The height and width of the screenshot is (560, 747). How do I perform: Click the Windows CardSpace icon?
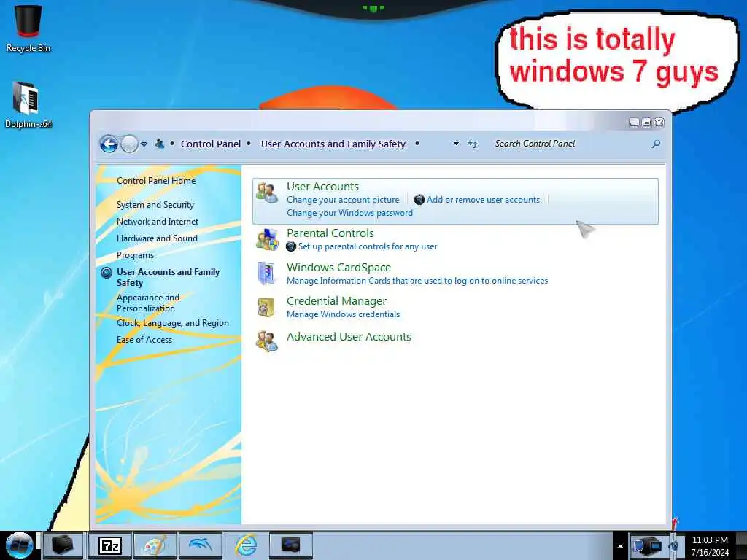(x=267, y=273)
